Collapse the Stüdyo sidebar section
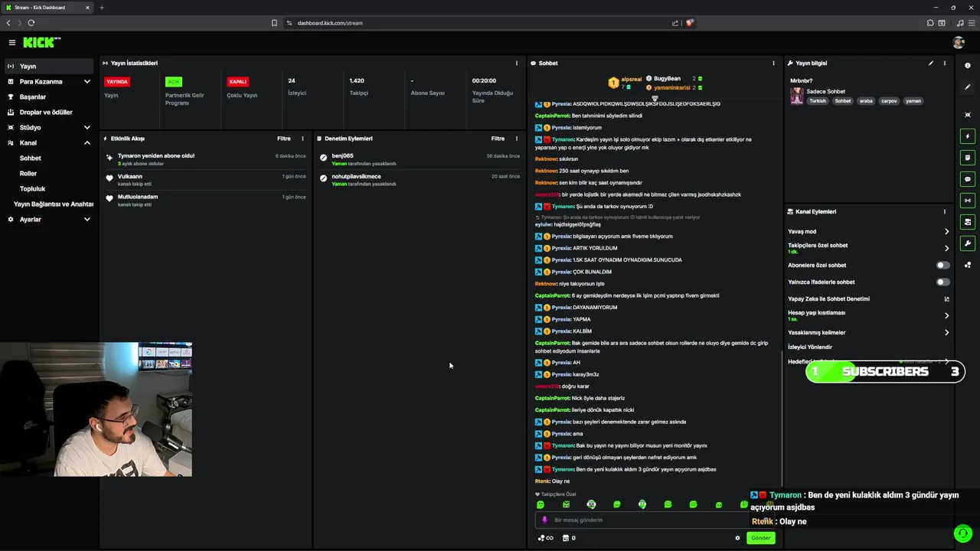The width and height of the screenshot is (980, 551). [x=87, y=128]
